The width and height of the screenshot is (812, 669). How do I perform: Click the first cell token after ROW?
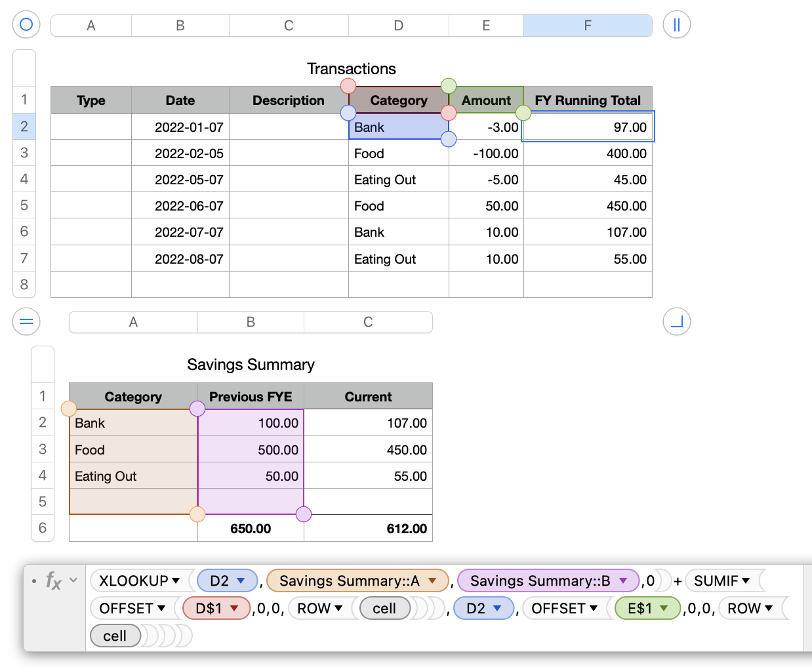pyautogui.click(x=384, y=608)
